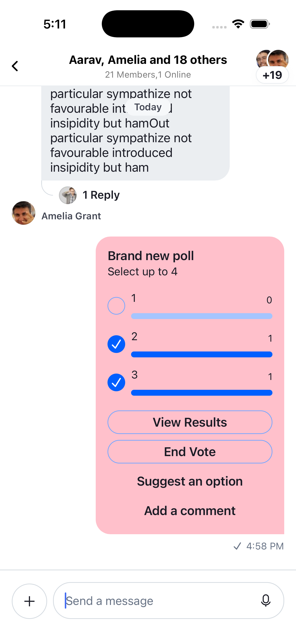Tap Amelia Grant's profile picture
The width and height of the screenshot is (296, 644).
24,213
